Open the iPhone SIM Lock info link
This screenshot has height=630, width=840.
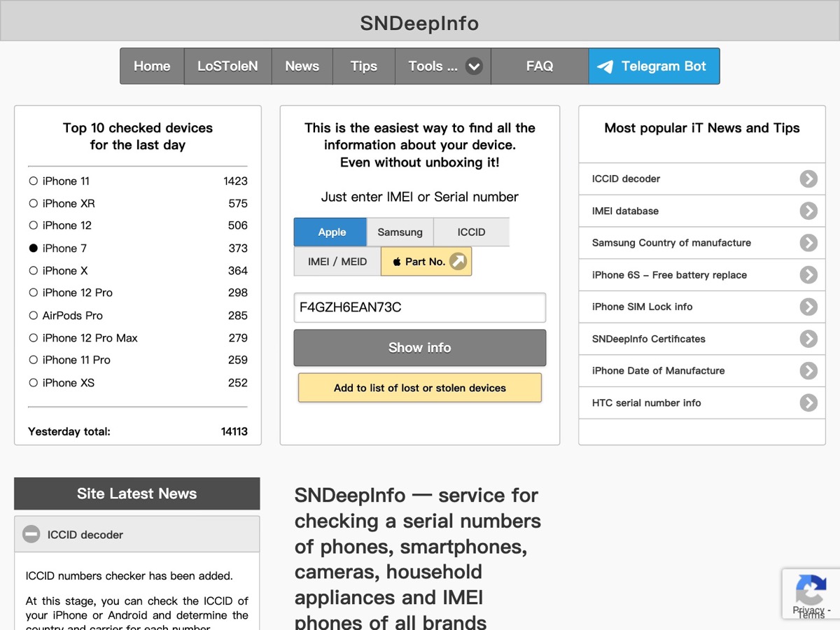702,307
